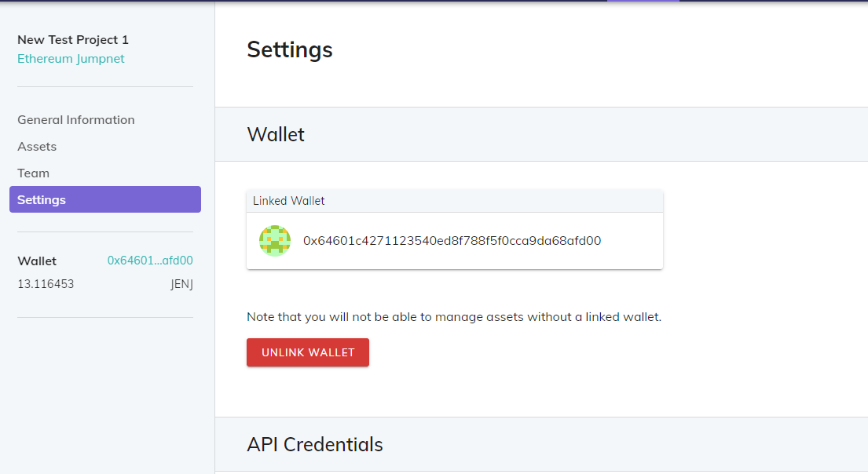Click the 13.116453 balance value
Viewport: 868px width, 474px height.
[x=46, y=284]
